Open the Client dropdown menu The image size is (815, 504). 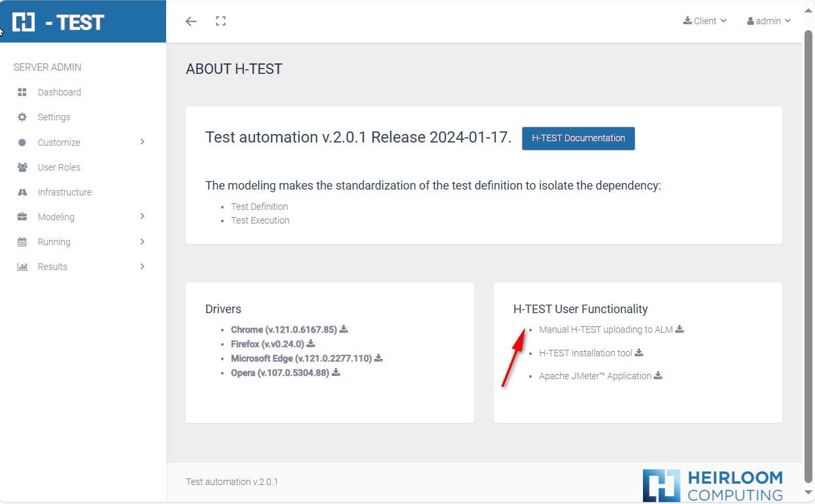click(x=704, y=21)
